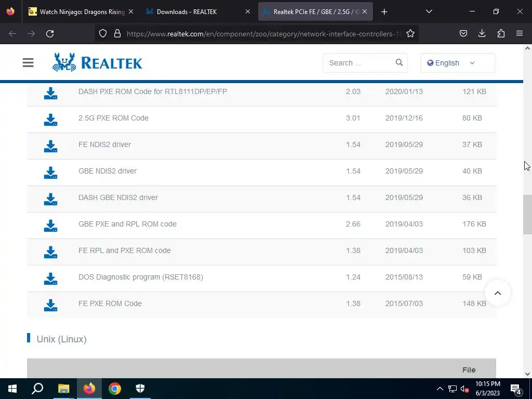Screen dimensions: 532x399
Task: Show site security padlock info
Action: click(x=117, y=34)
